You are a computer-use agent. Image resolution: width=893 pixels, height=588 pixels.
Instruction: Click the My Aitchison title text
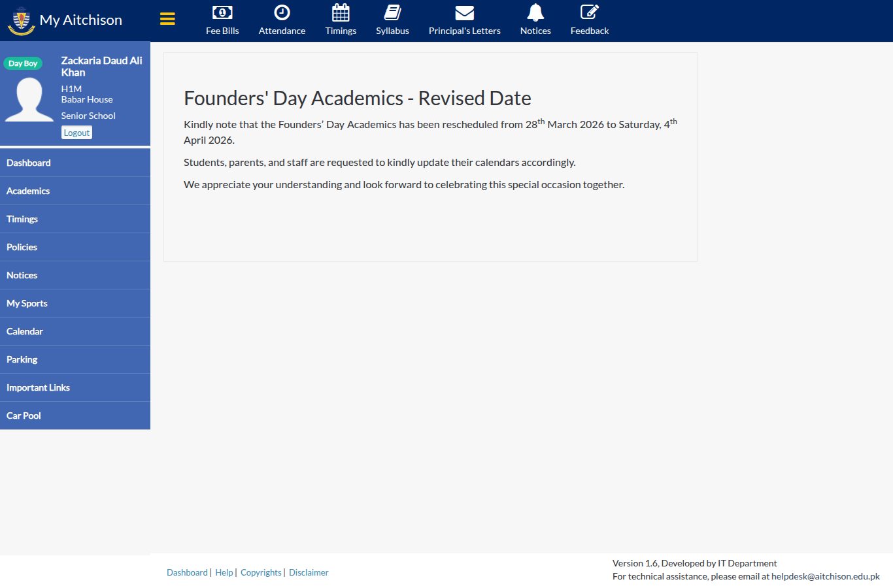(81, 20)
